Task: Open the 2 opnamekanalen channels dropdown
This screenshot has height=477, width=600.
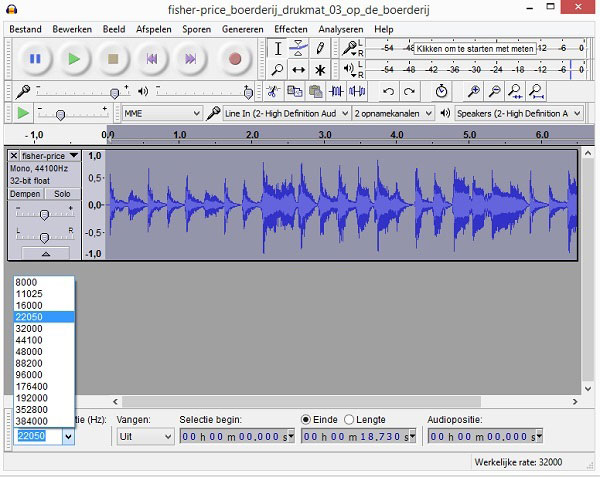Action: click(393, 113)
